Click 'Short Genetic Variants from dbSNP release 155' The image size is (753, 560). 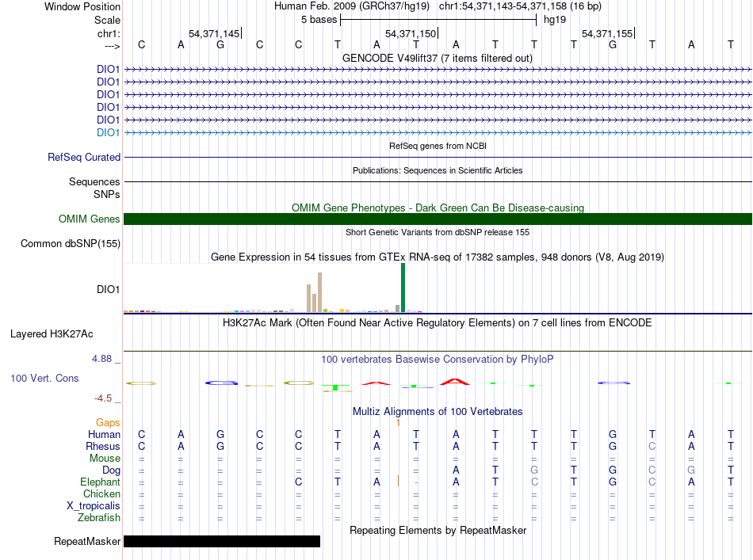[x=438, y=232]
